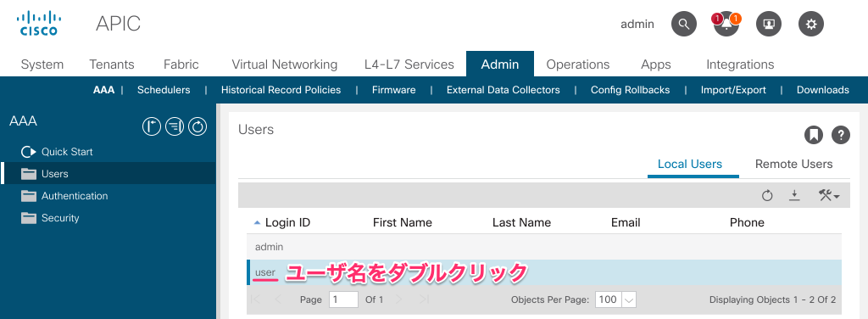The width and height of the screenshot is (868, 319).
Task: Go to first page of results
Action: [256, 299]
